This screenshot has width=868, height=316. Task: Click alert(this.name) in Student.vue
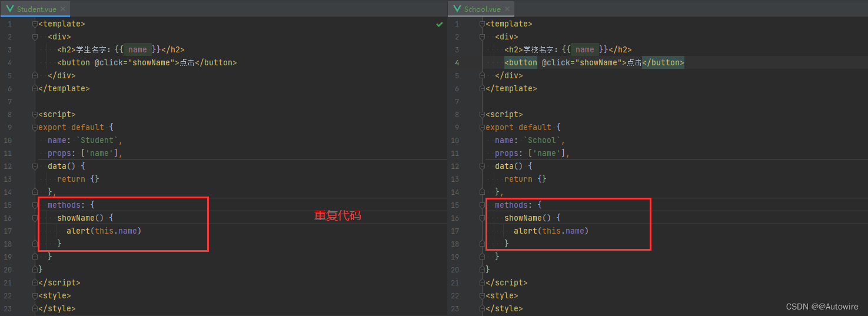tap(104, 231)
